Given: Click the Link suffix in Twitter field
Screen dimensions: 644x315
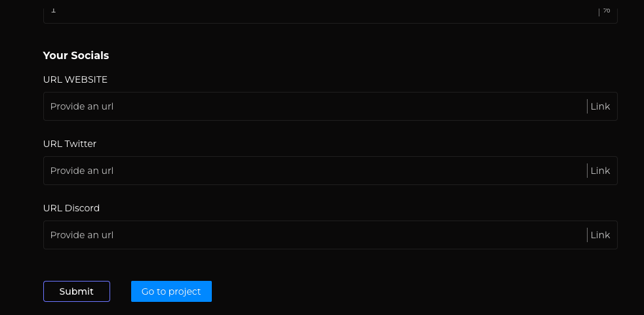Looking at the screenshot, I should coord(600,171).
